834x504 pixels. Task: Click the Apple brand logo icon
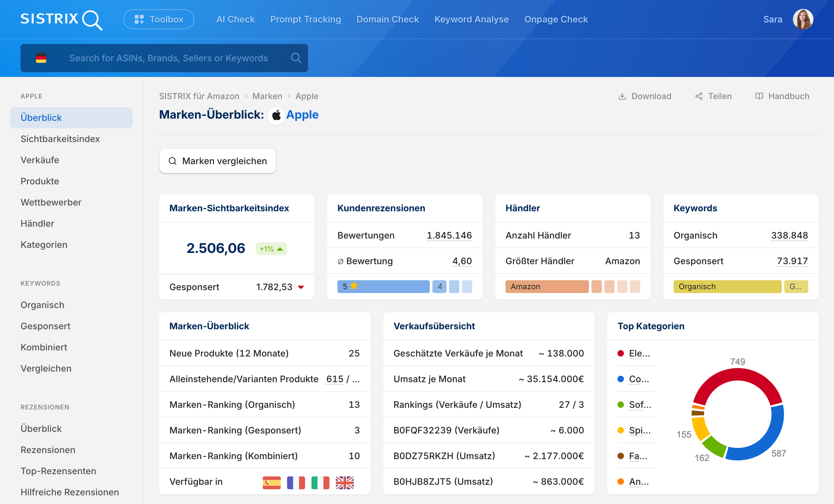pos(276,115)
